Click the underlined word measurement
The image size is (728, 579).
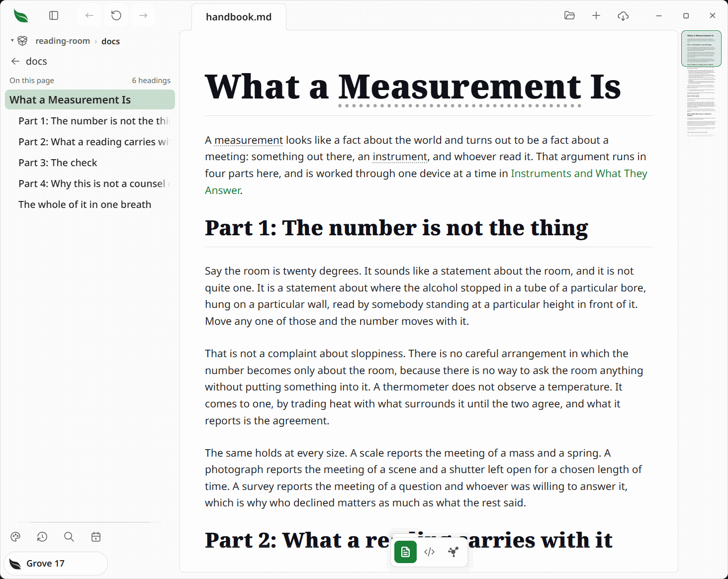click(249, 140)
